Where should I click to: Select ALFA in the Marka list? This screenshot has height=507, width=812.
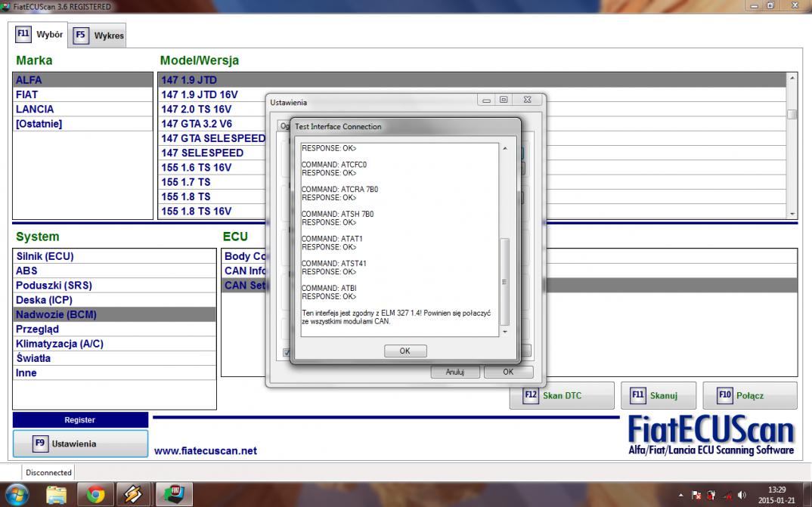click(83, 79)
